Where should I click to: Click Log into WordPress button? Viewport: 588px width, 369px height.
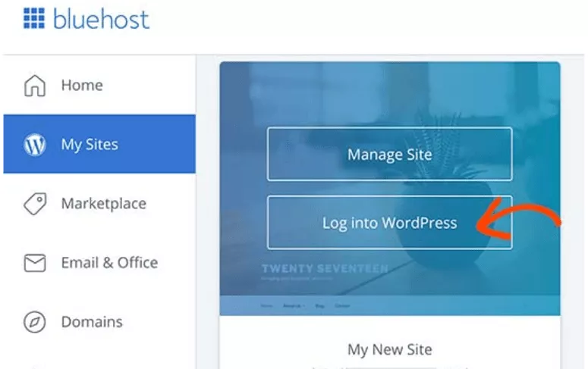tap(389, 223)
